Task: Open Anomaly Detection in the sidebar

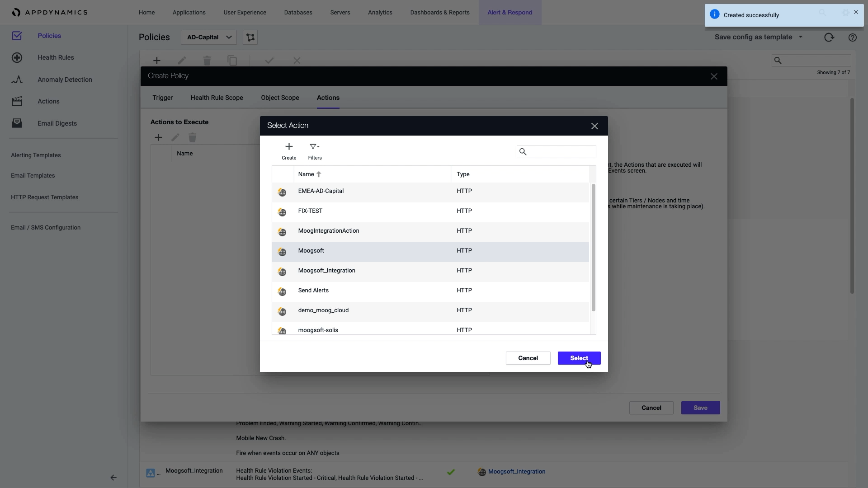Action: pos(65,80)
